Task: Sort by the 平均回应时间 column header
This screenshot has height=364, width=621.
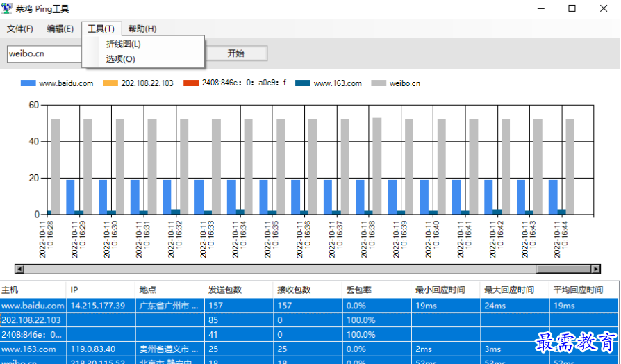Action: pos(583,290)
